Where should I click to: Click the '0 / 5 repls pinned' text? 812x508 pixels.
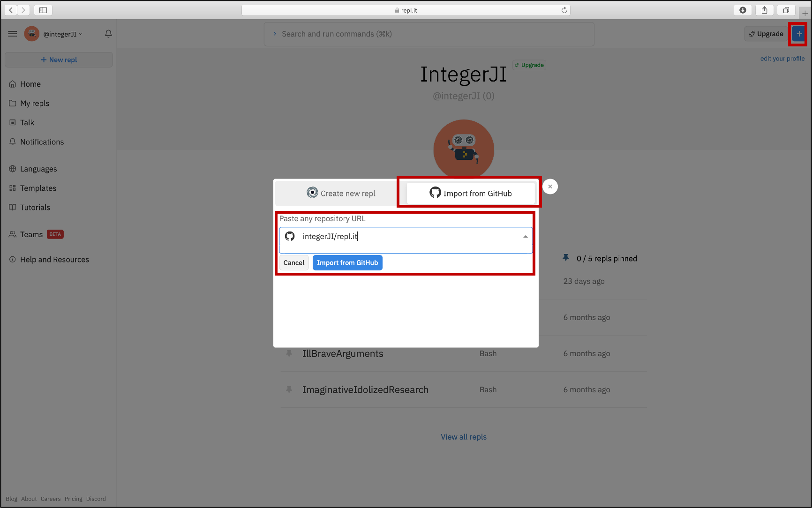click(x=607, y=258)
